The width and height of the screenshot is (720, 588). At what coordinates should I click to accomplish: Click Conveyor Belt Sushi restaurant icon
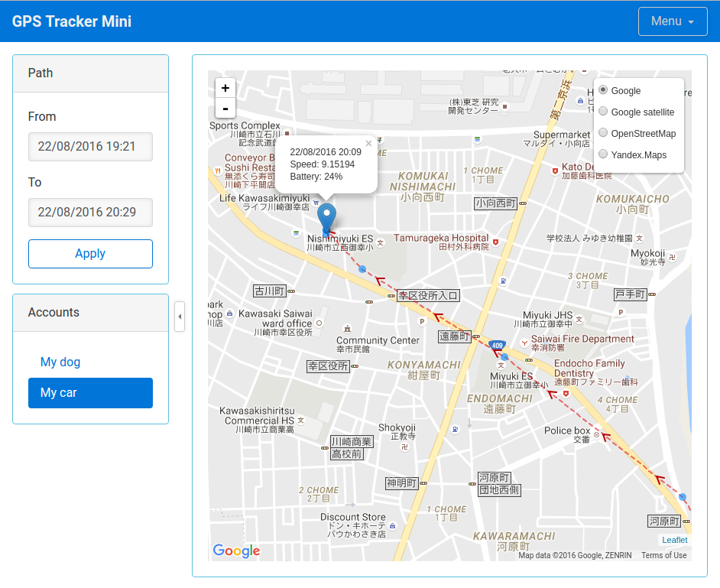218,171
